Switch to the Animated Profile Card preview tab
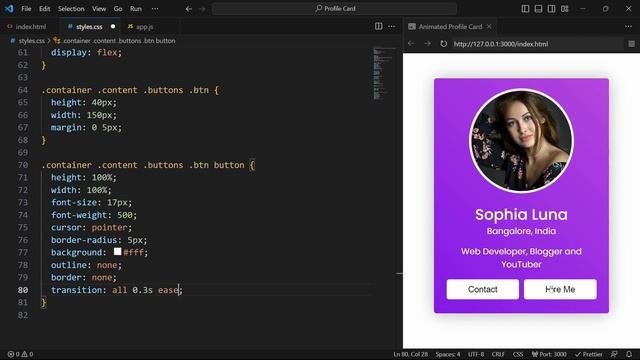This screenshot has height=360, width=640. click(450, 27)
